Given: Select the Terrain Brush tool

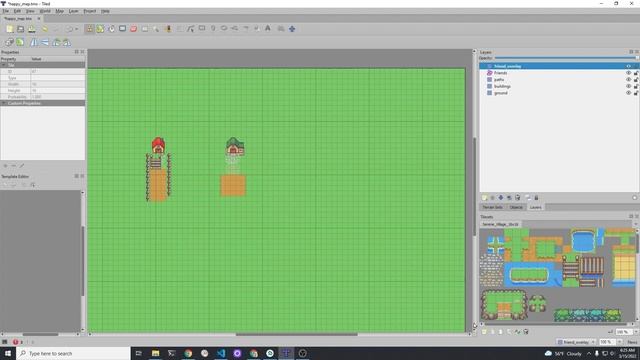Looking at the screenshot, I should [x=100, y=29].
